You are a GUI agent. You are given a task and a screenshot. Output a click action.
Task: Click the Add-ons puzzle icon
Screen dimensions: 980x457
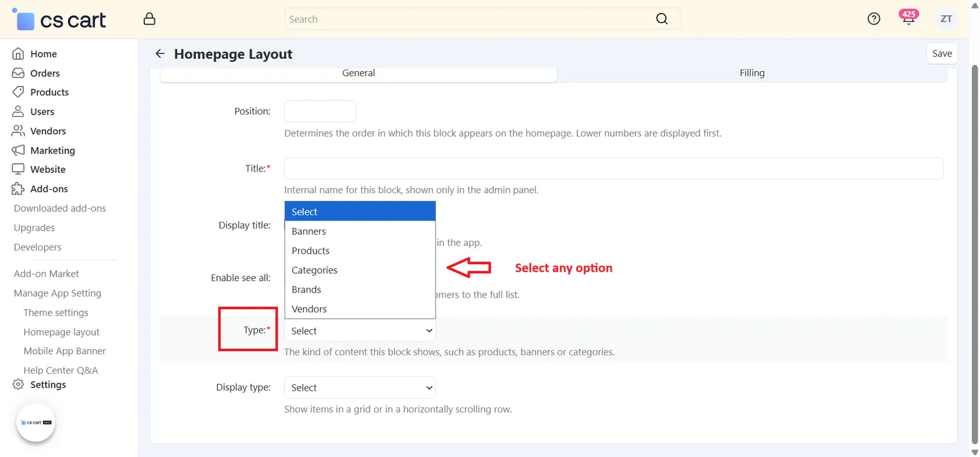pyautogui.click(x=18, y=189)
